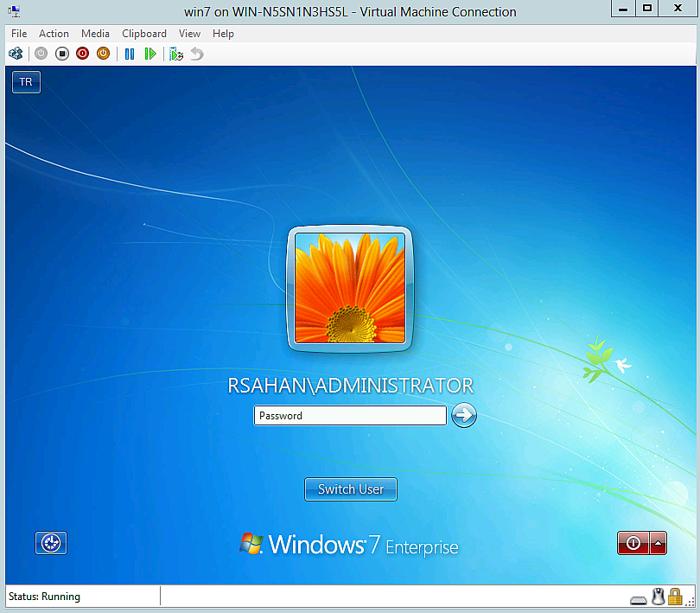Open the Ease of Access options

click(x=50, y=543)
